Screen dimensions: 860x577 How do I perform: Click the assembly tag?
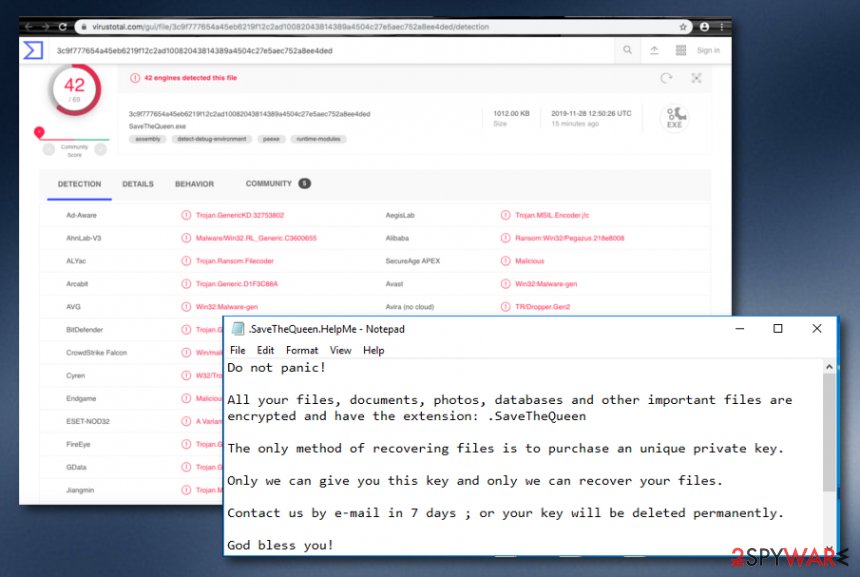(148, 139)
